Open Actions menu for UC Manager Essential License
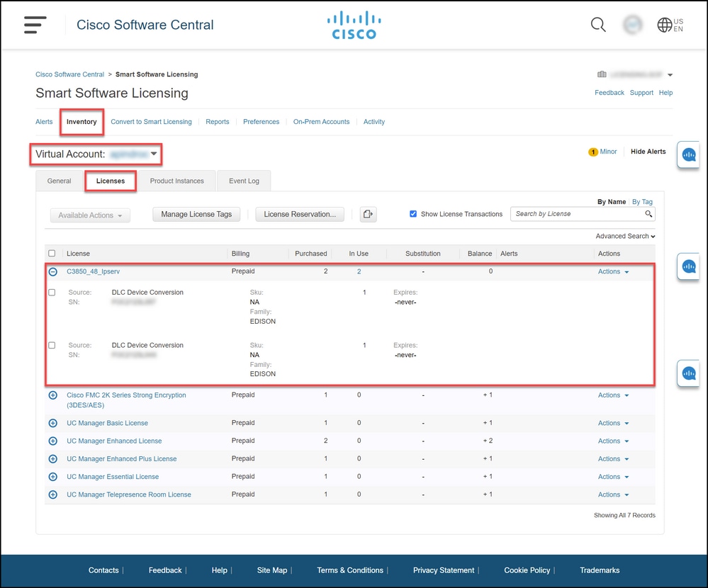The height and width of the screenshot is (588, 708). 613,477
